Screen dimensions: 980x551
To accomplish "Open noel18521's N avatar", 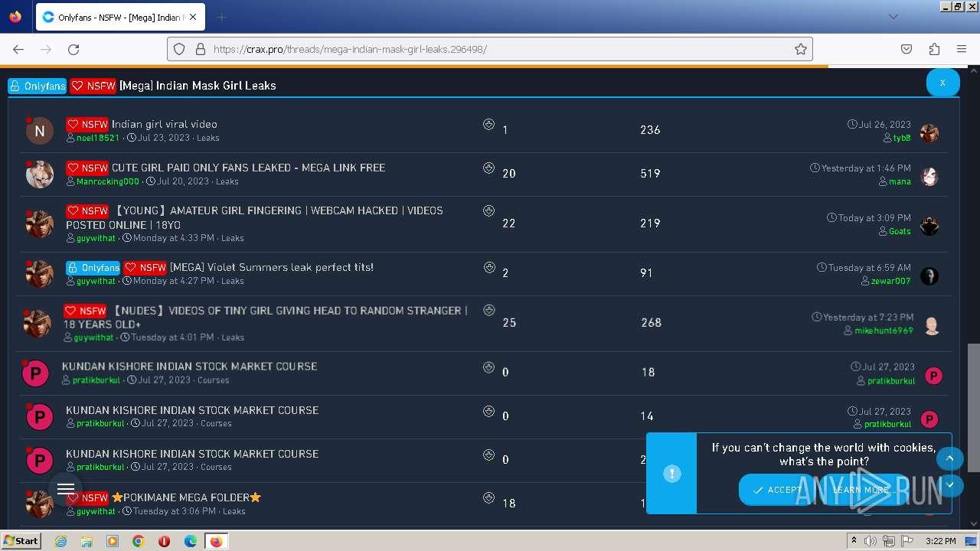I will (x=40, y=131).
